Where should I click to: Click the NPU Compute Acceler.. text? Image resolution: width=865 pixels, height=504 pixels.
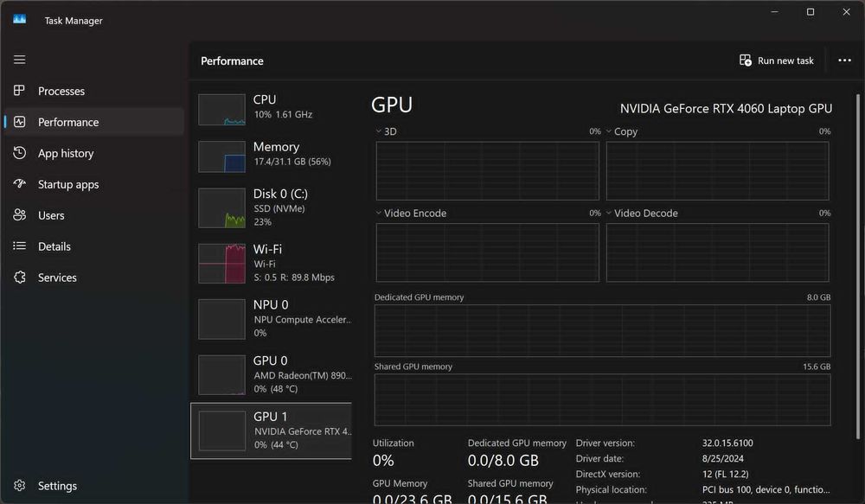point(302,319)
